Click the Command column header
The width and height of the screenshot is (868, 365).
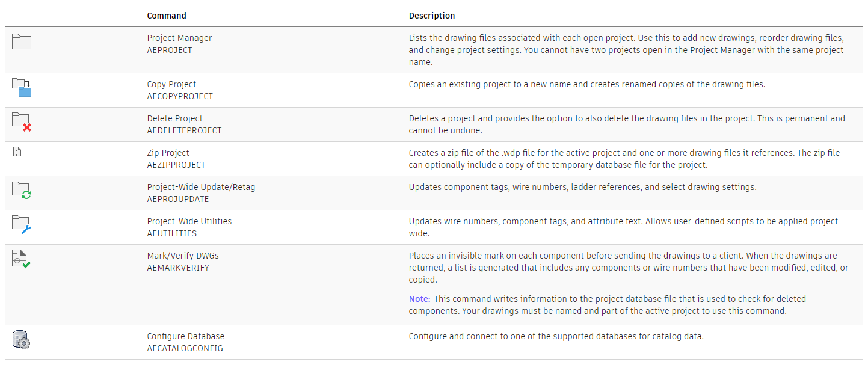click(x=167, y=16)
